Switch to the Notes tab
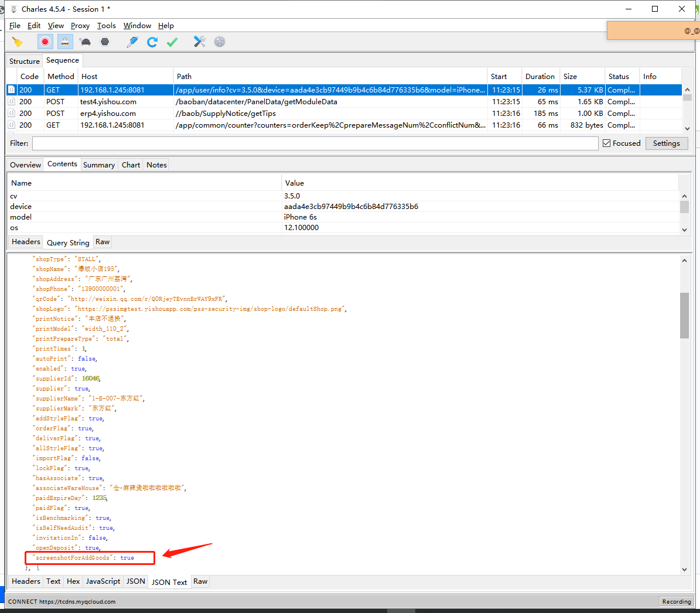This screenshot has width=700, height=613. pyautogui.click(x=157, y=165)
